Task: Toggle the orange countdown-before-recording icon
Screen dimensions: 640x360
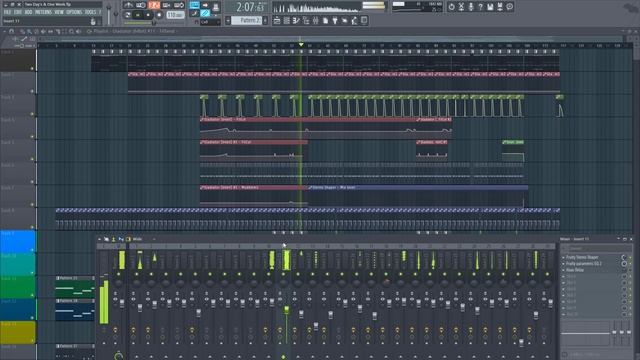Action: [154, 5]
